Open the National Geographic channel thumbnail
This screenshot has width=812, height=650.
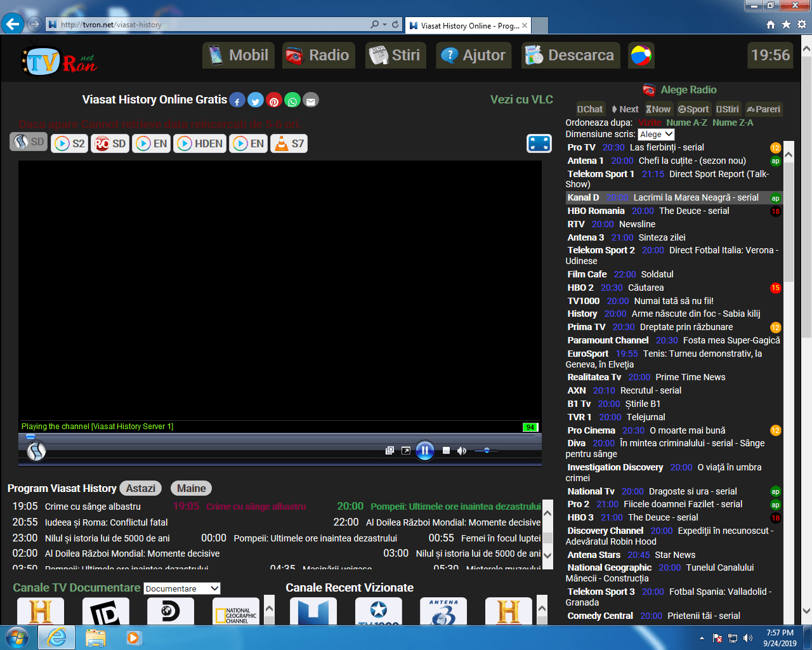pyautogui.click(x=236, y=611)
